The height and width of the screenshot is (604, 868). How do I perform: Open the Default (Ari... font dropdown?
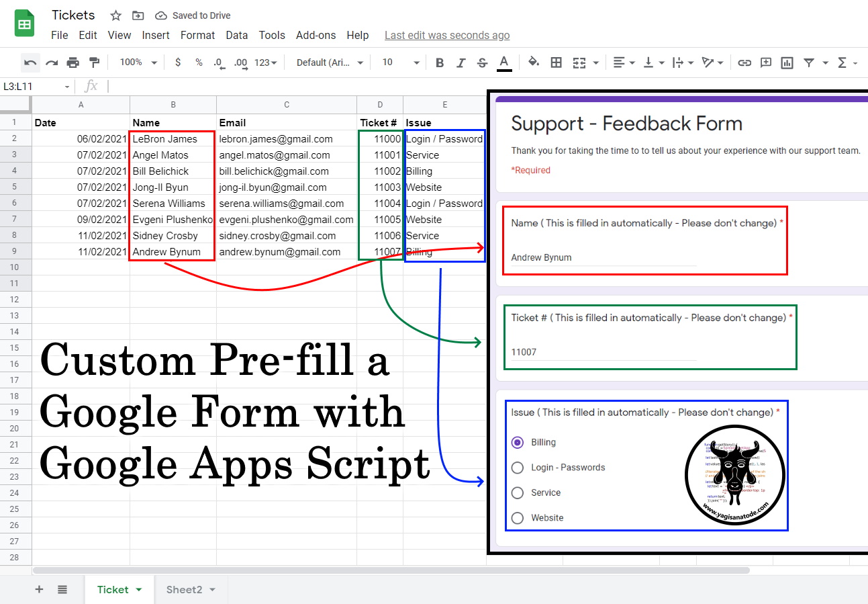[330, 62]
